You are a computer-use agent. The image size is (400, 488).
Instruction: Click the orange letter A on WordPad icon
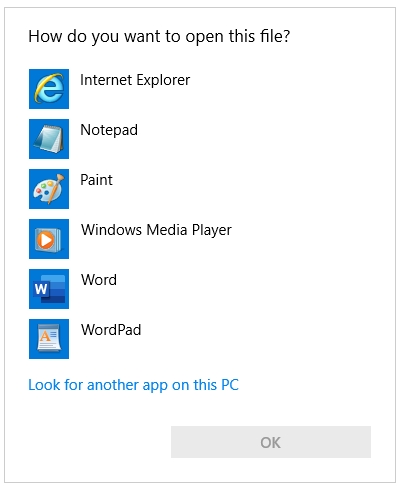point(44,336)
